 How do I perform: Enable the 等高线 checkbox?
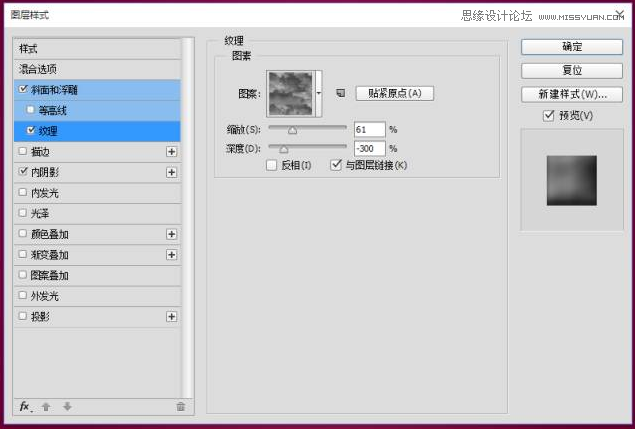pyautogui.click(x=30, y=110)
